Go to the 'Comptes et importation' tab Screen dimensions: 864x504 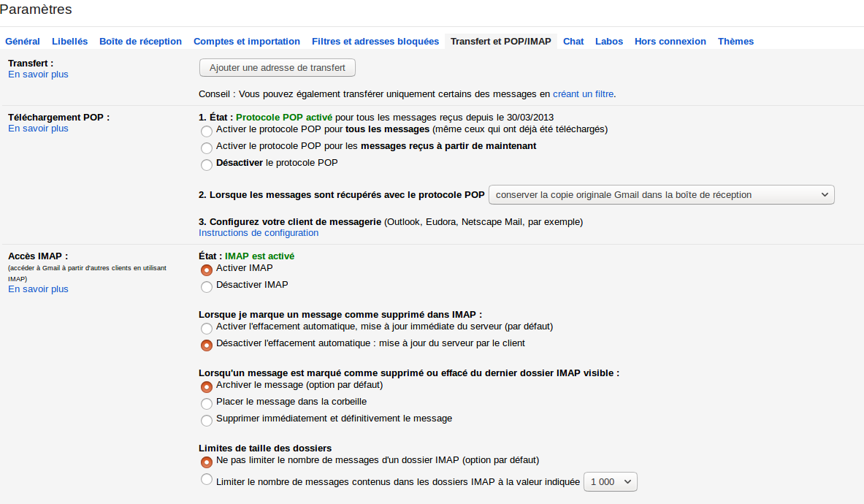click(x=247, y=42)
